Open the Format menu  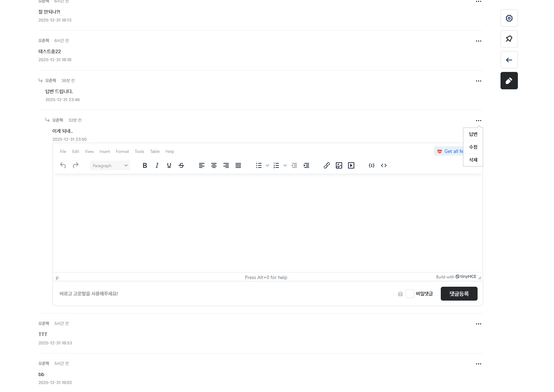pos(122,152)
